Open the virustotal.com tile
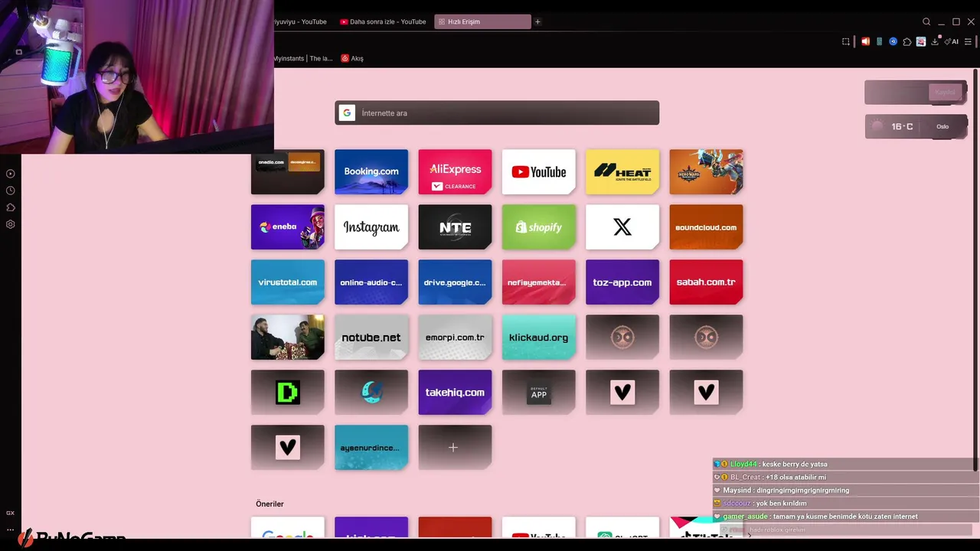The height and width of the screenshot is (551, 980). pyautogui.click(x=288, y=282)
